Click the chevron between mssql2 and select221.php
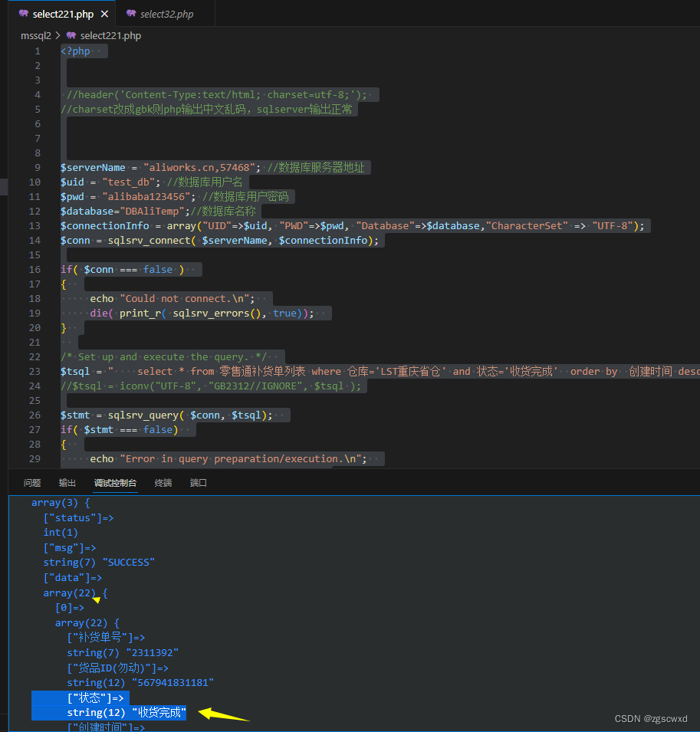 (x=60, y=35)
